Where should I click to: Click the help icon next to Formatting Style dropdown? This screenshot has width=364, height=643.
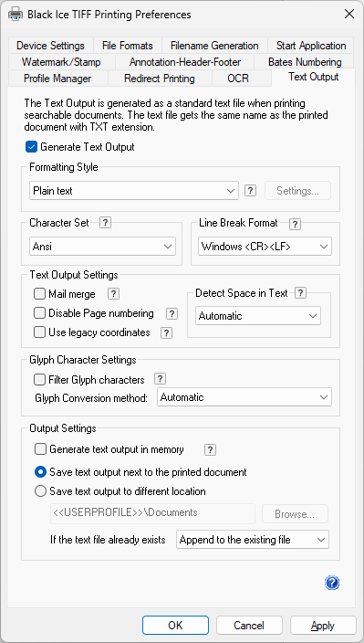tap(251, 191)
